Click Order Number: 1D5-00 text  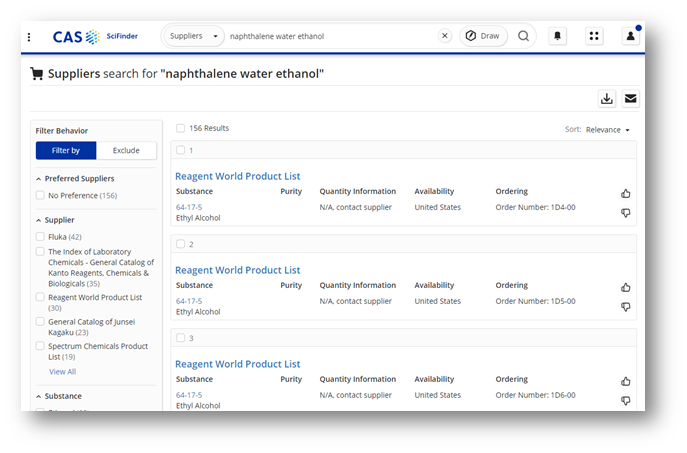535,301
